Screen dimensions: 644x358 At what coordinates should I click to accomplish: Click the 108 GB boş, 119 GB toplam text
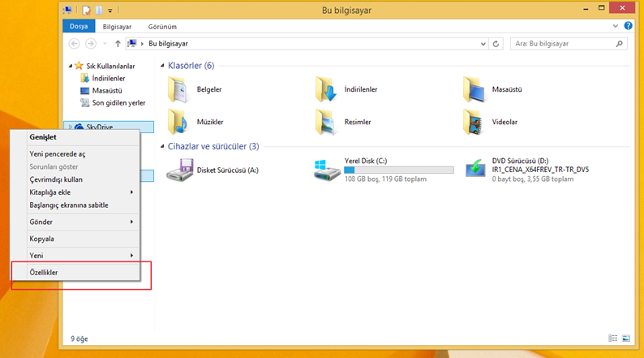(x=385, y=179)
